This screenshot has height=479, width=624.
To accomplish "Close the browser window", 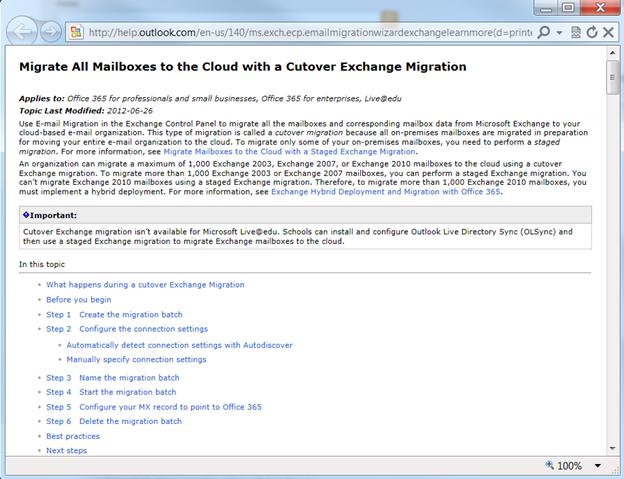I will (601, 8).
